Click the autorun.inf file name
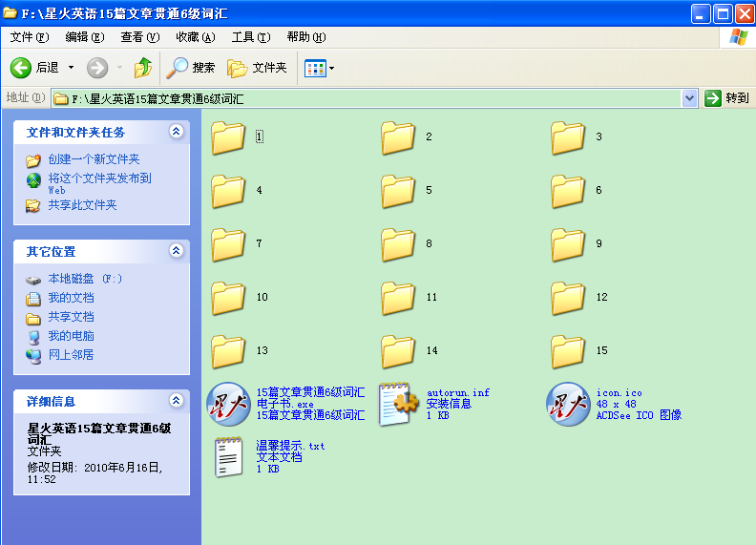The image size is (756, 545). coord(458,392)
